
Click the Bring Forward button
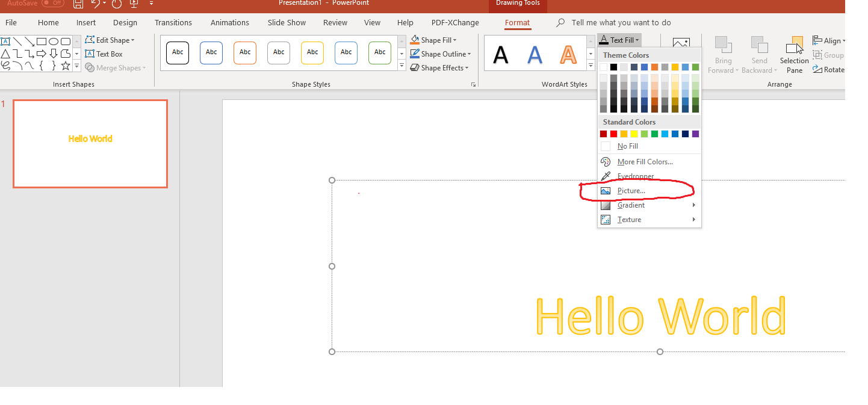[x=723, y=55]
